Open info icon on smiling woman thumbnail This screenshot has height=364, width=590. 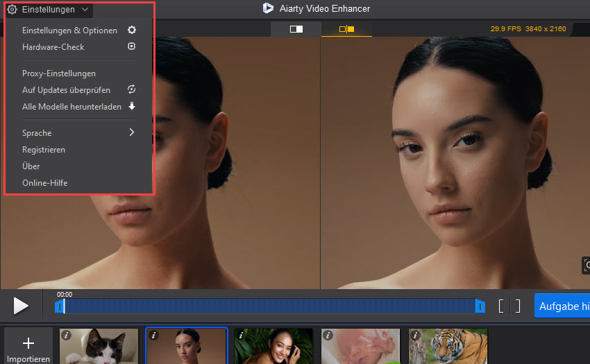241,335
